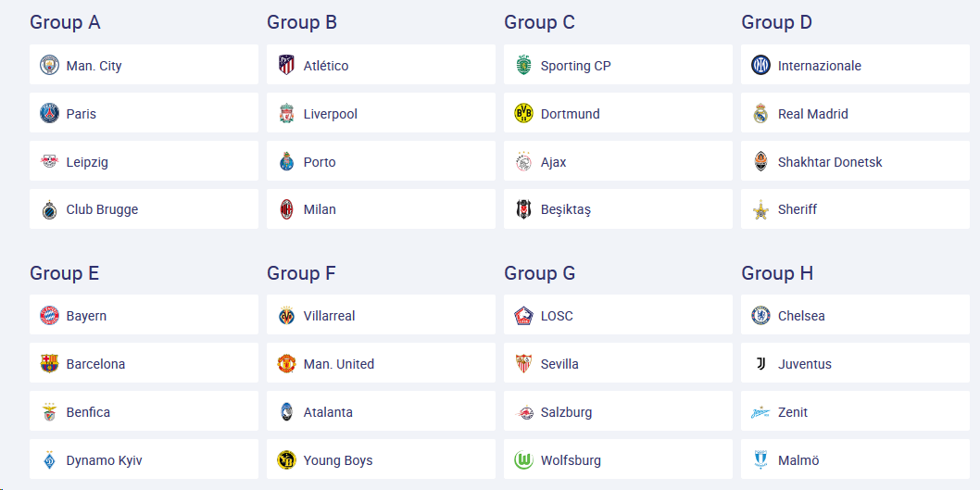Click the Man. United crest icon

(286, 363)
